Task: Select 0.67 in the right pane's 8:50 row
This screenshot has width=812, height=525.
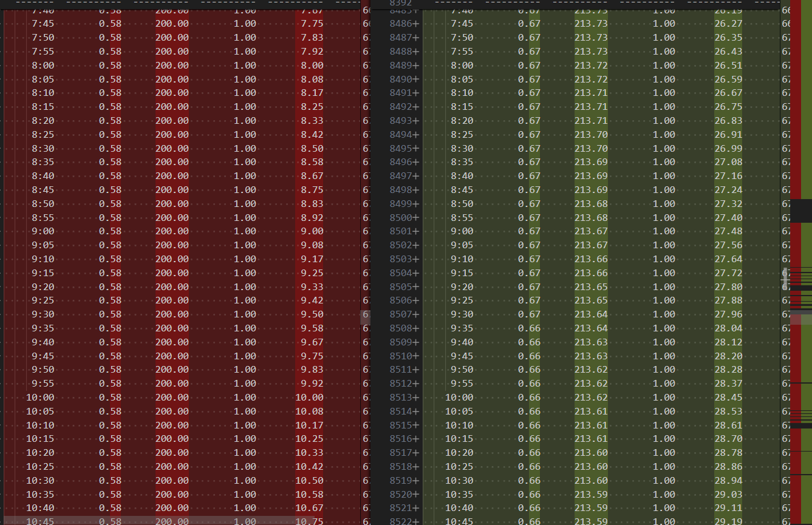Action: [530, 204]
